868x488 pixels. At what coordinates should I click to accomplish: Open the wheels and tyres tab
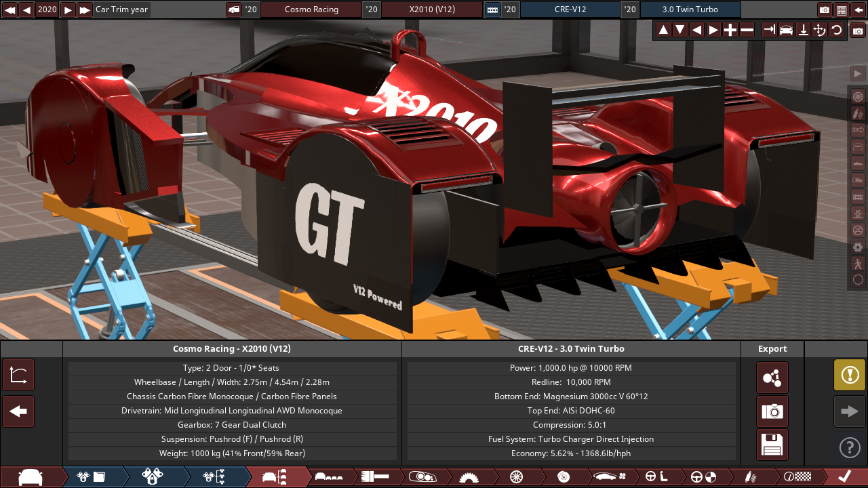(516, 476)
